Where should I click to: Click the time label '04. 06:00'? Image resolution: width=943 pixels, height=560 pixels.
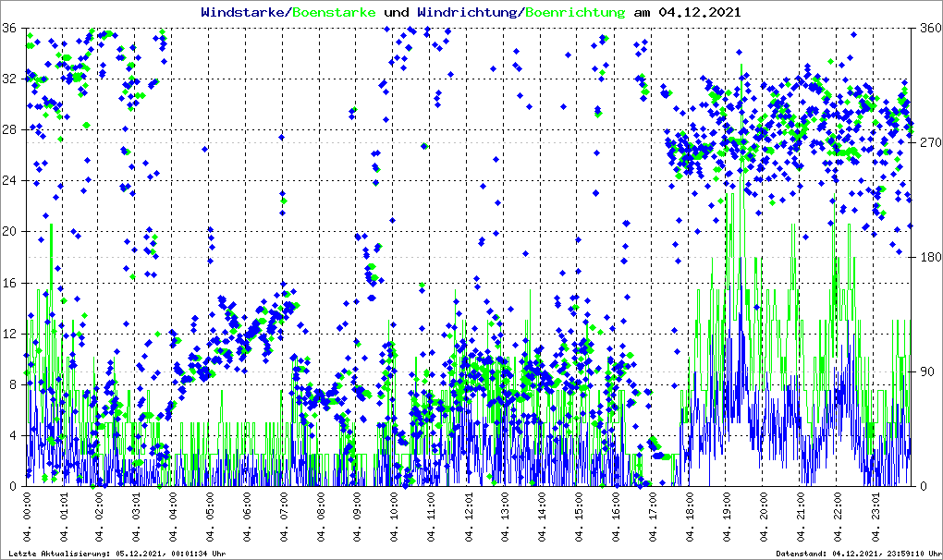click(247, 517)
